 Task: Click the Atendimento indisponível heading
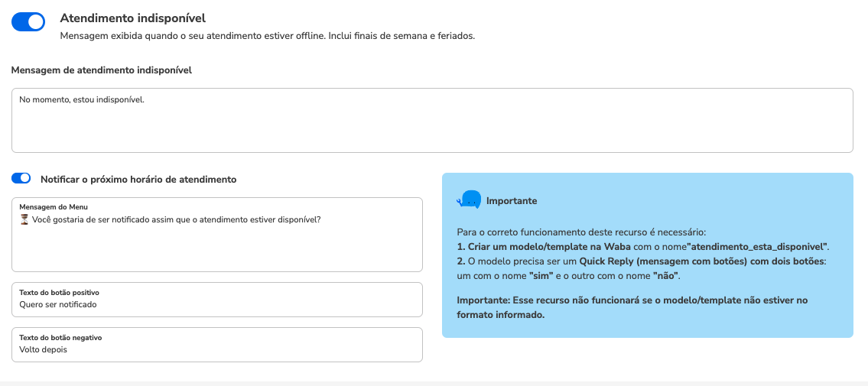point(133,18)
